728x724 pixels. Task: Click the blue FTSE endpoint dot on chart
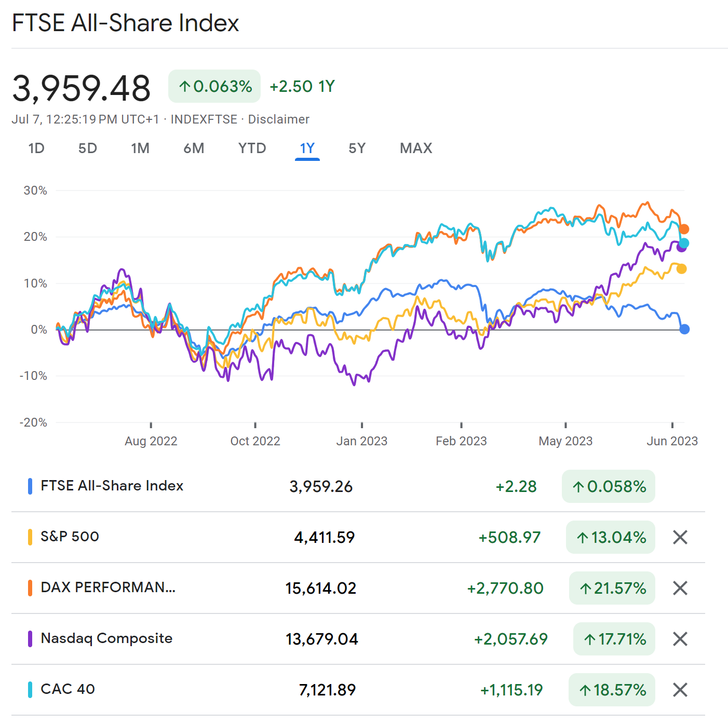[x=684, y=329]
